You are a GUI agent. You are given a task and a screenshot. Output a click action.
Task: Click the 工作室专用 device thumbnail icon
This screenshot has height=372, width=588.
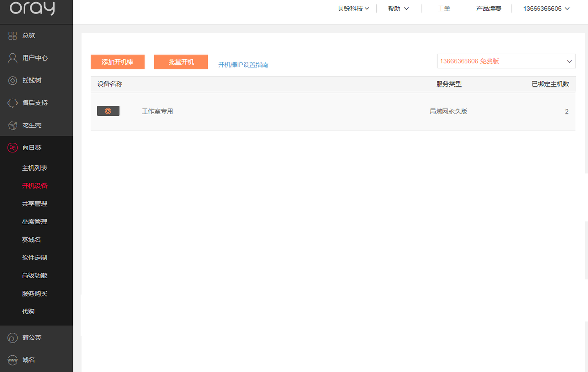pyautogui.click(x=108, y=111)
